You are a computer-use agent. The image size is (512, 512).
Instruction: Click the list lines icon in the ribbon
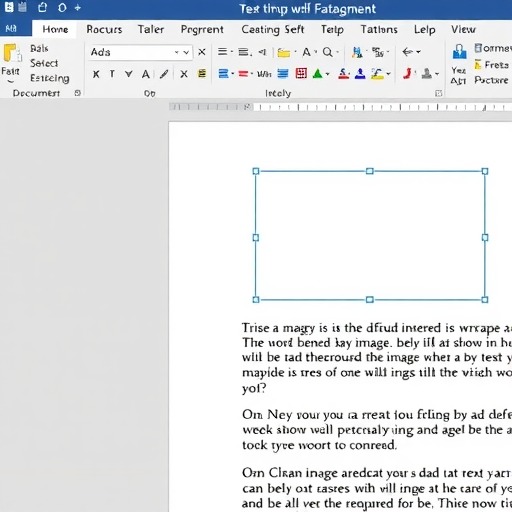point(222,52)
